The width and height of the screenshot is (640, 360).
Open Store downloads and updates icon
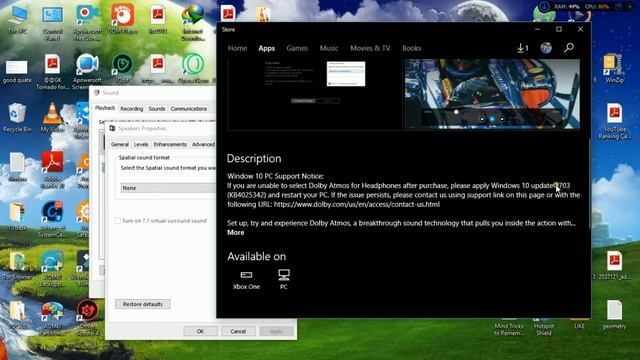coord(523,48)
